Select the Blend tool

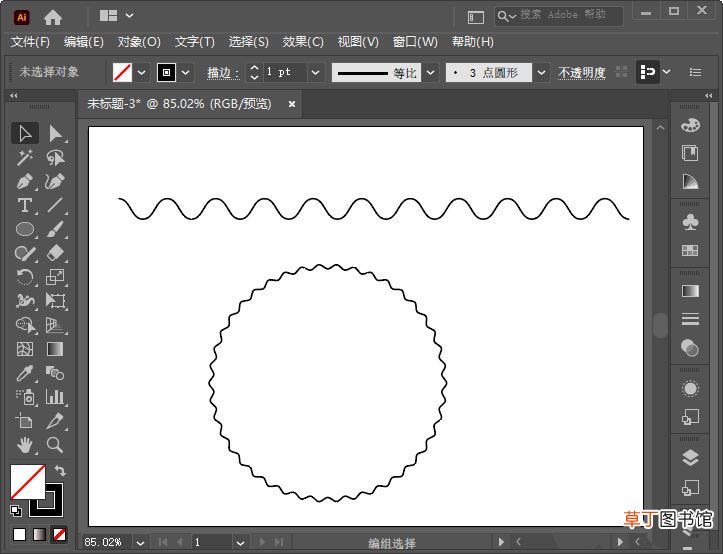click(55, 373)
